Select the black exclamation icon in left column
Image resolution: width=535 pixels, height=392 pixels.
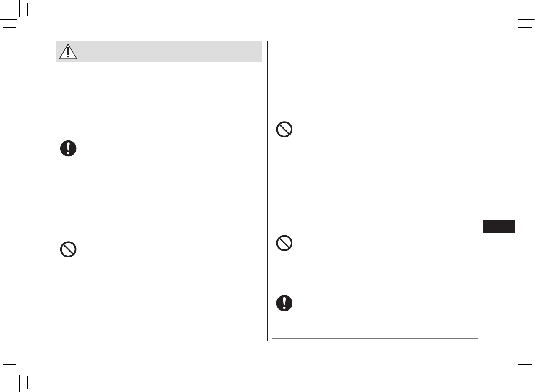coord(68,148)
